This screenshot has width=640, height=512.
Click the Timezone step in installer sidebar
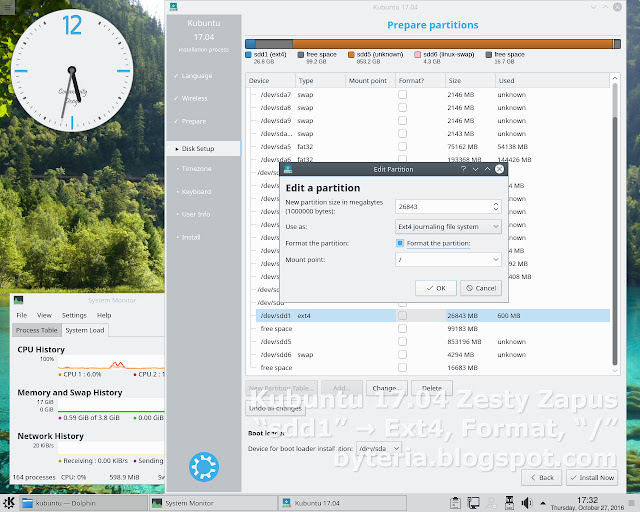[196, 169]
